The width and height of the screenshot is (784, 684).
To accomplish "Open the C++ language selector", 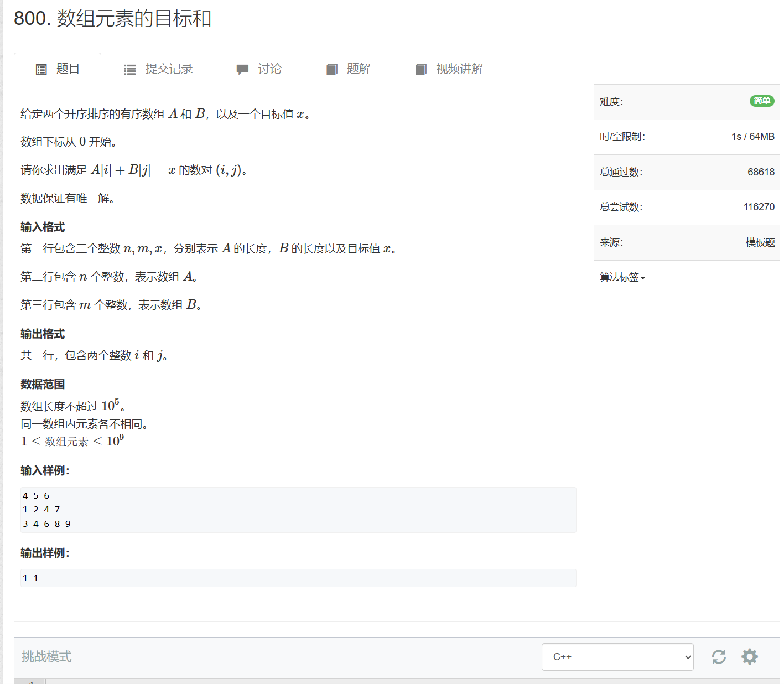I will (x=617, y=657).
